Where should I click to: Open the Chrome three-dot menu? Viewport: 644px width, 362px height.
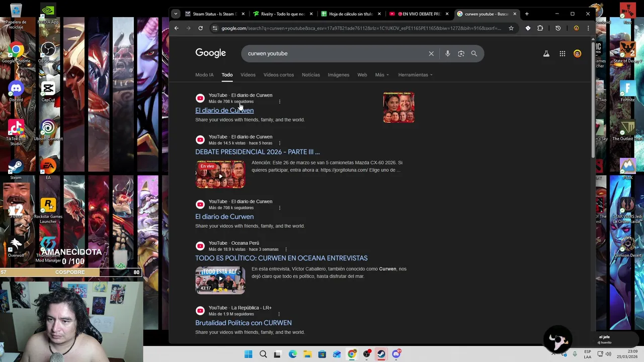588,28
